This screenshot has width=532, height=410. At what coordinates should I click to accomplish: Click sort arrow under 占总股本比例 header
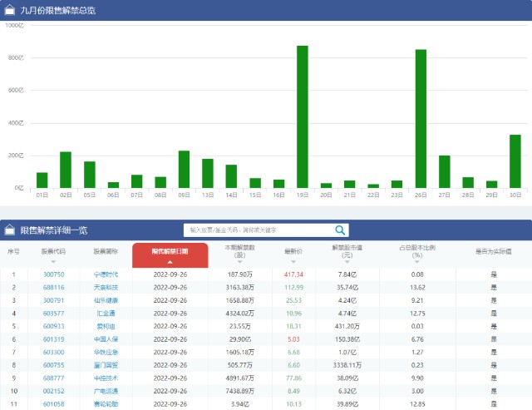[x=417, y=262]
